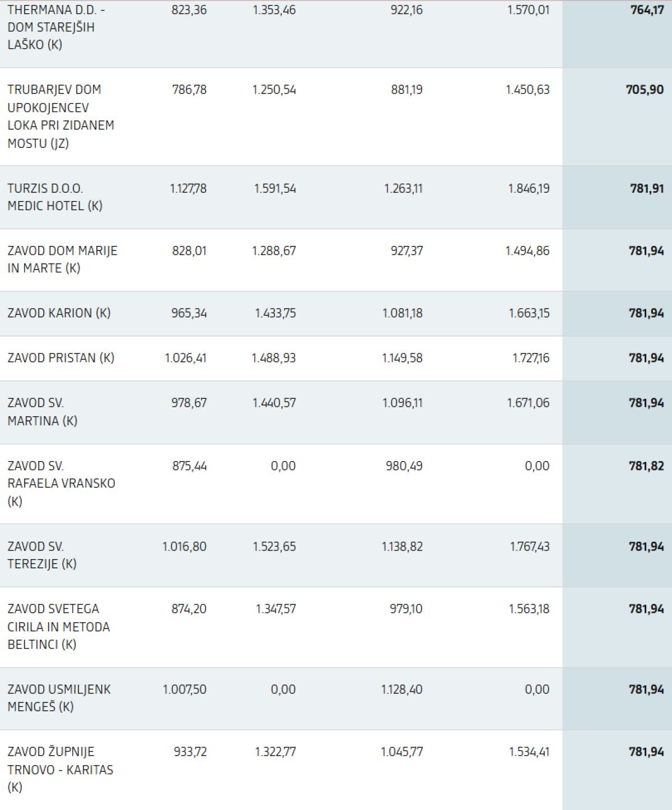
Task: Click the bold 781,91 cell for Turzis
Action: [x=647, y=188]
